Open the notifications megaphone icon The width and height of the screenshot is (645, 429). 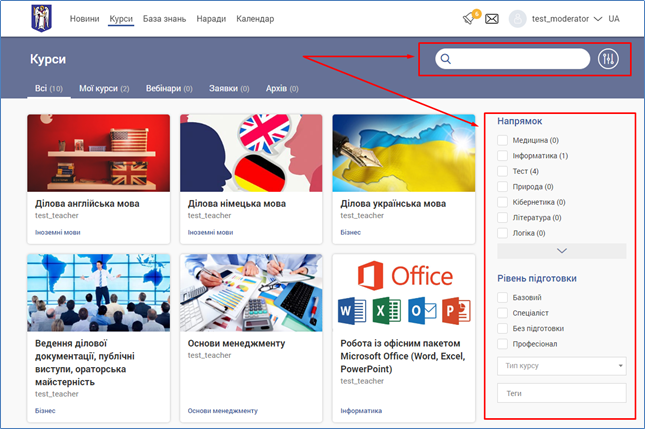(469, 19)
